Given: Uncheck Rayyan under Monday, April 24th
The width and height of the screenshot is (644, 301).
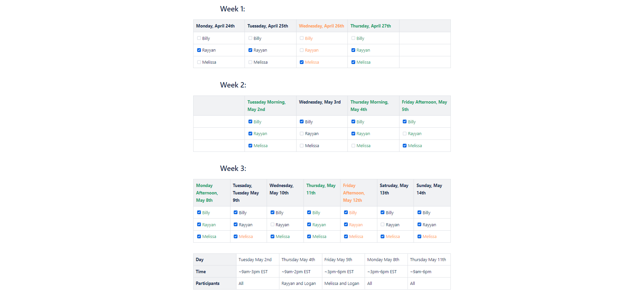Looking at the screenshot, I should point(199,50).
